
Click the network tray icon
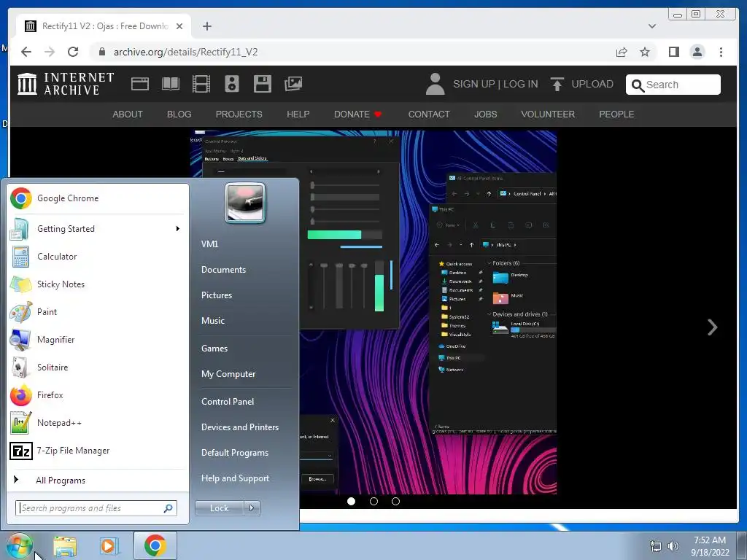pyautogui.click(x=656, y=546)
